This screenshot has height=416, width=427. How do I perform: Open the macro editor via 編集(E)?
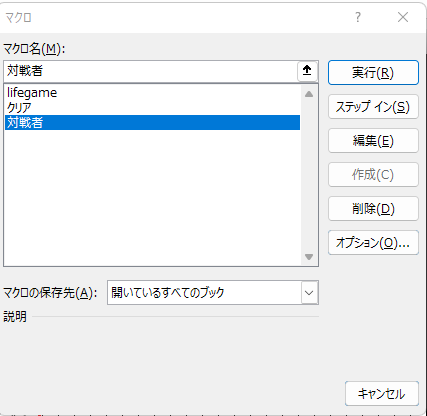pos(373,141)
